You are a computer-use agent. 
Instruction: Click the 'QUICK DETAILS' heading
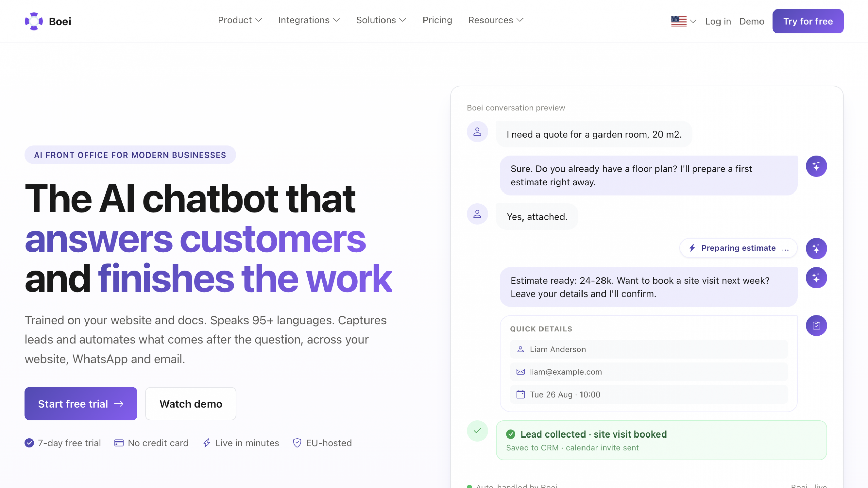541,329
